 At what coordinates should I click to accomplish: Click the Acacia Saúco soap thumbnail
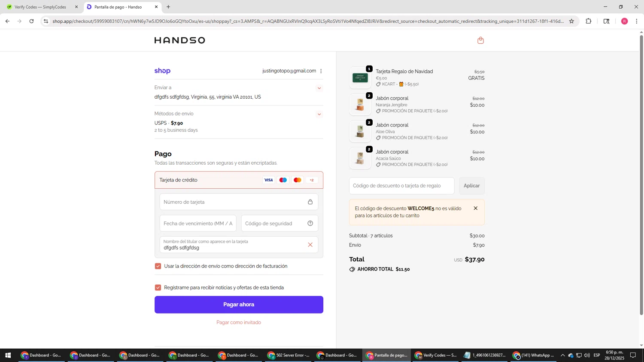[x=360, y=158]
